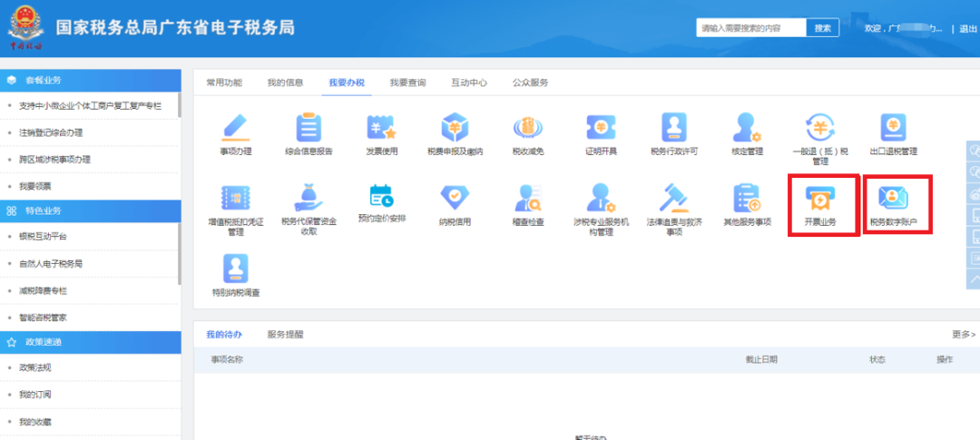Open the 税务代保管资金收取 icon
The image size is (980, 440).
(x=309, y=198)
